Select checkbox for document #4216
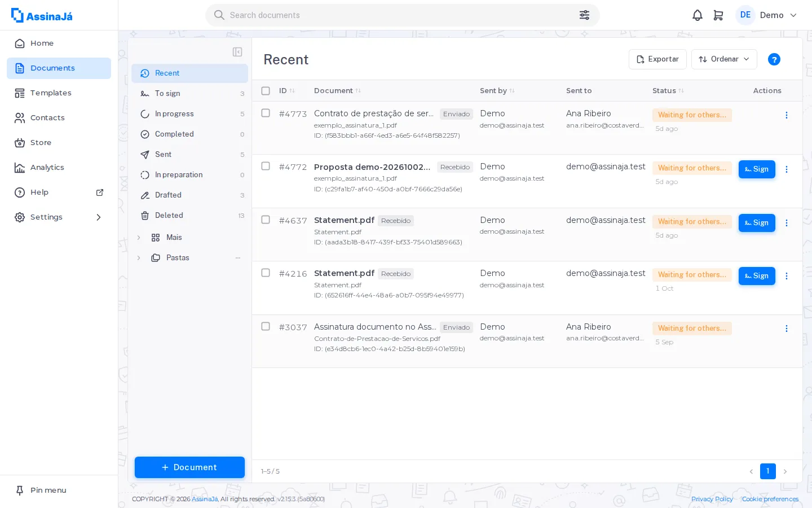Image resolution: width=812 pixels, height=508 pixels. pyautogui.click(x=266, y=273)
